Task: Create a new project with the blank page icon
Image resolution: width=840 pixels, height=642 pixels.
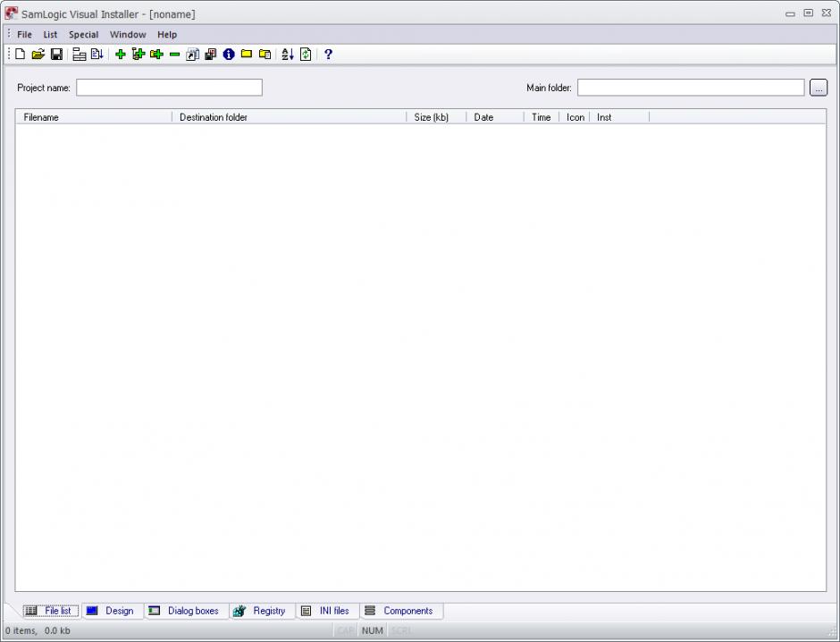Action: (20, 55)
